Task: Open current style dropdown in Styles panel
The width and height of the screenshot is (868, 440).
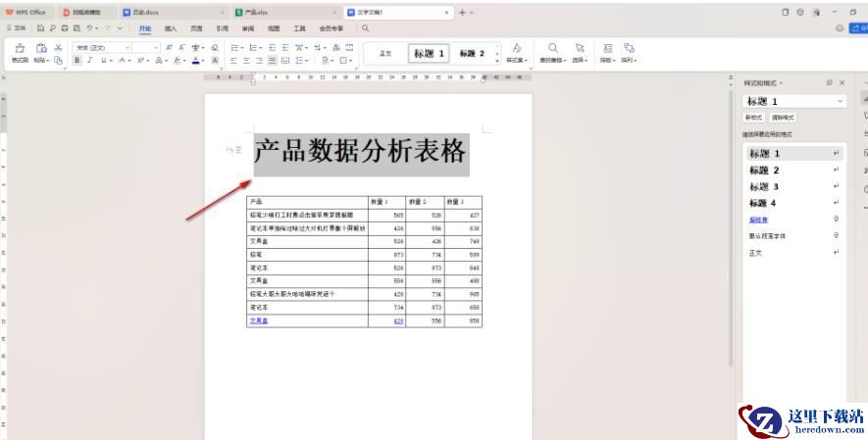Action: [841, 101]
